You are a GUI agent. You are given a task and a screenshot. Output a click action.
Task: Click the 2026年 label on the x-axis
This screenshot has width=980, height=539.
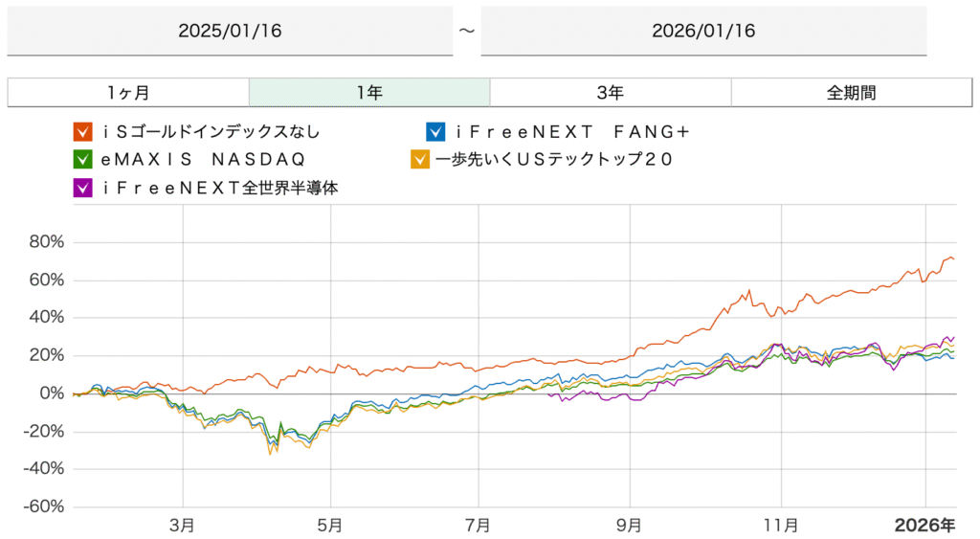click(924, 525)
